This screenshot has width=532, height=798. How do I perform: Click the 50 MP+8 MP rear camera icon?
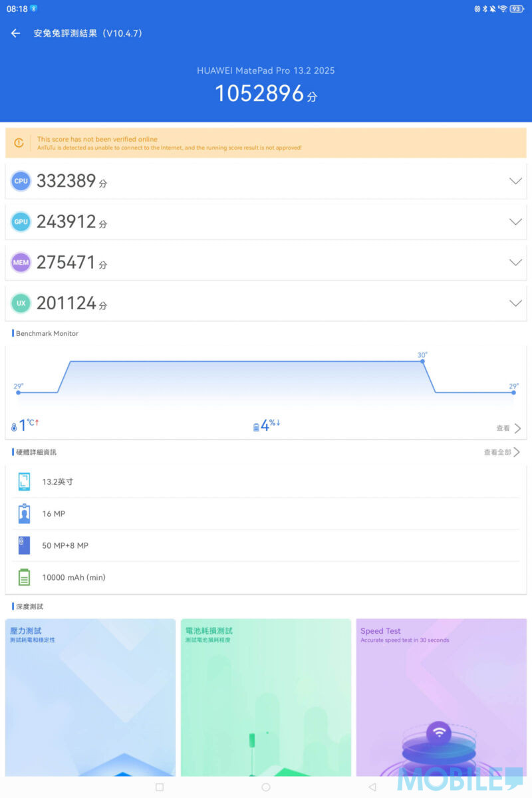point(25,545)
